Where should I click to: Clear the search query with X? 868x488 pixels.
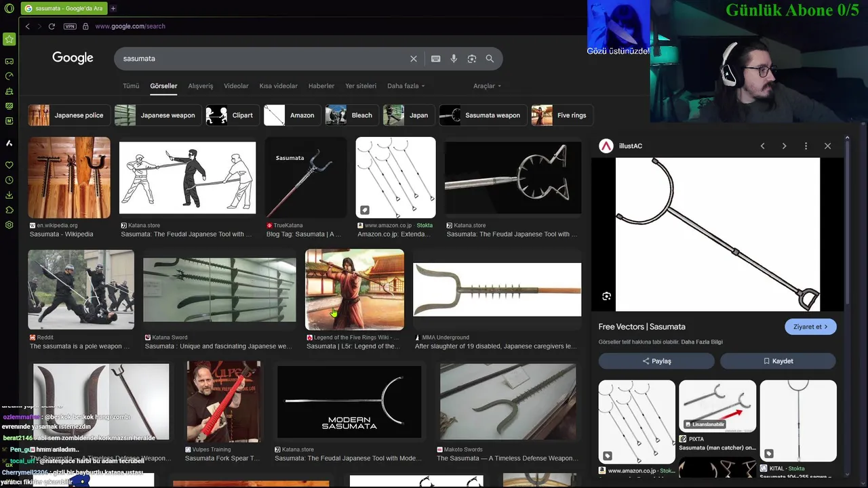tap(414, 59)
